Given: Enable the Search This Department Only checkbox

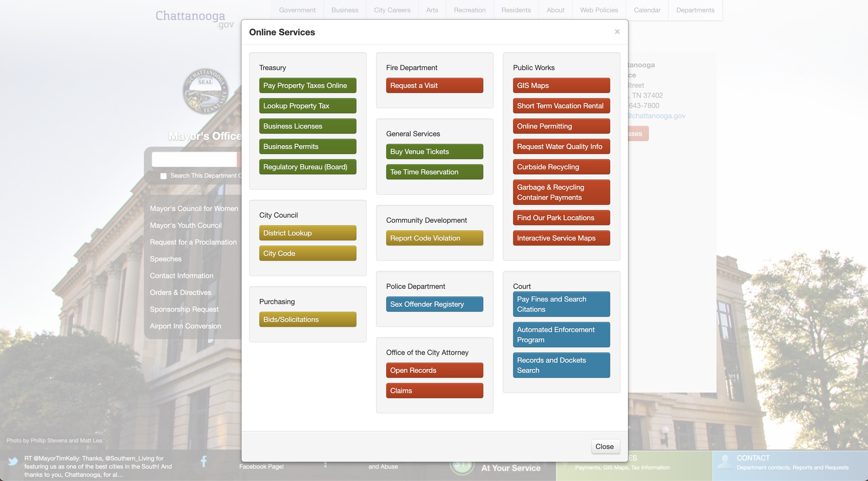Looking at the screenshot, I should click(x=163, y=176).
